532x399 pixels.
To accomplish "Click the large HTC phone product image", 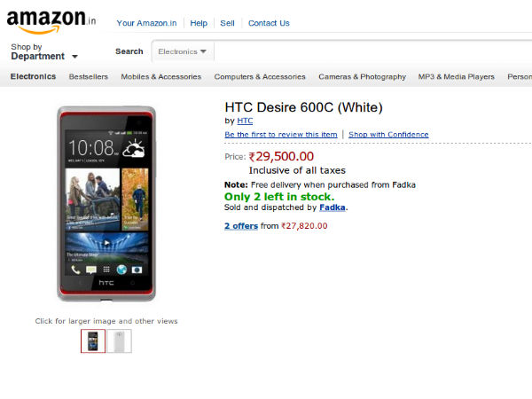I will (x=106, y=204).
